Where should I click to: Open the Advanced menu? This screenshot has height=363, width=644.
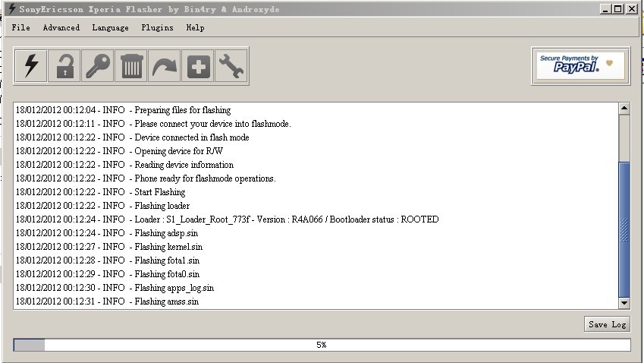click(61, 27)
